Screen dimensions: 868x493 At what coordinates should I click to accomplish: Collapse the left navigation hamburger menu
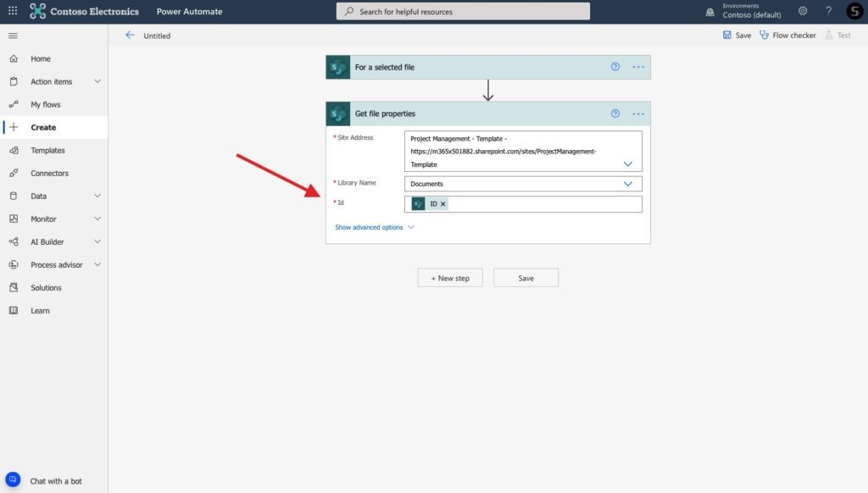point(14,36)
